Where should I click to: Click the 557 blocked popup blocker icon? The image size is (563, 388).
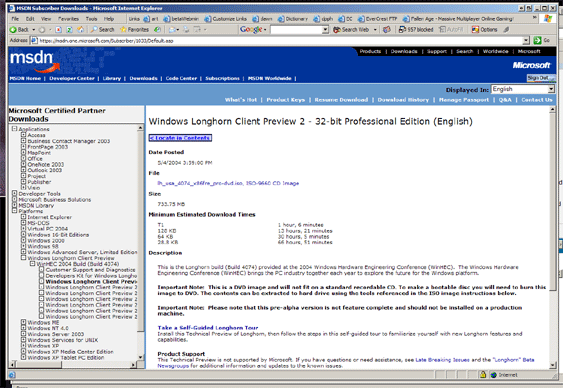coord(402,29)
